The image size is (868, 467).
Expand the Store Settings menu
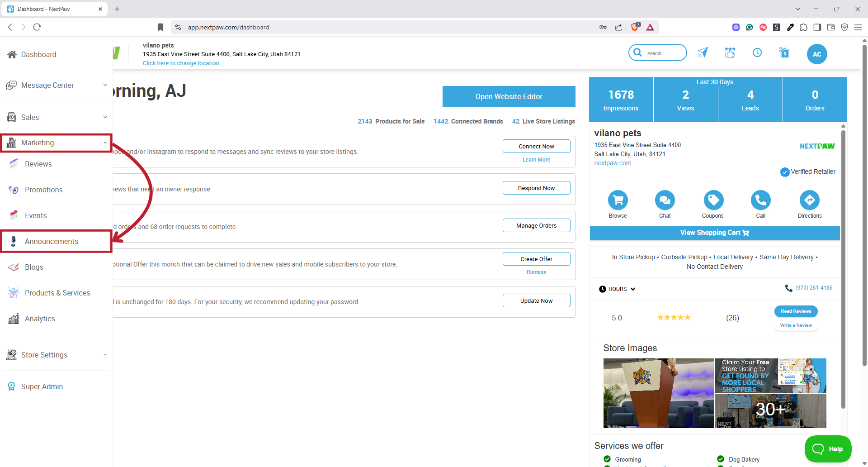pos(57,355)
